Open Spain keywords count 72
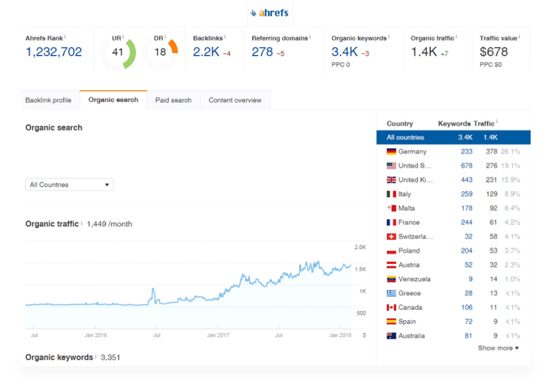This screenshot has height=392, width=552. click(x=468, y=321)
